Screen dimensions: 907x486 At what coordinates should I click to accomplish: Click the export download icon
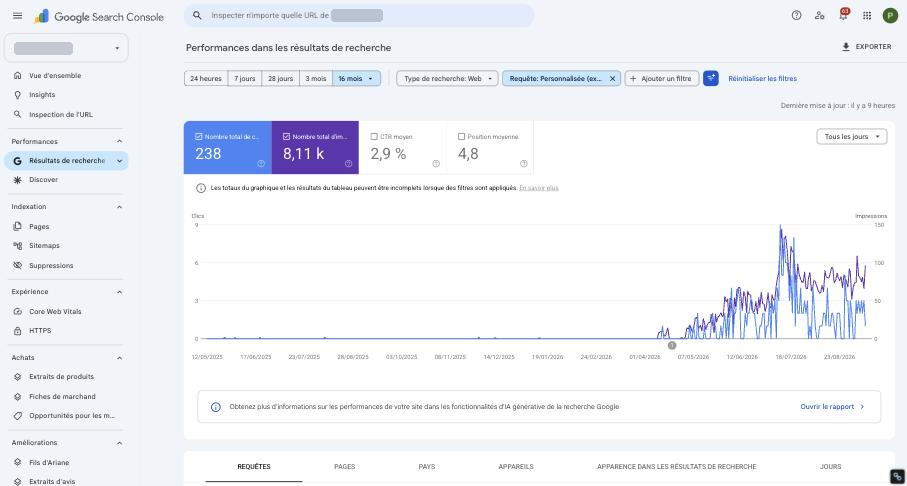click(x=846, y=47)
